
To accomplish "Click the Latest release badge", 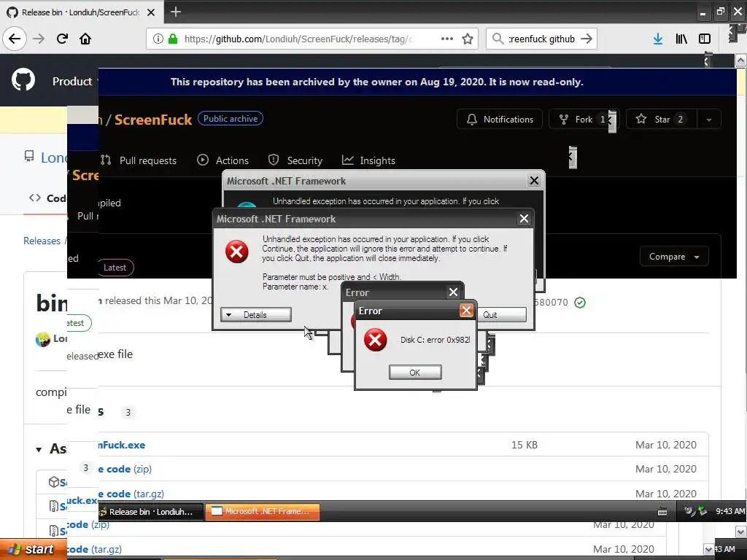I will click(115, 268).
